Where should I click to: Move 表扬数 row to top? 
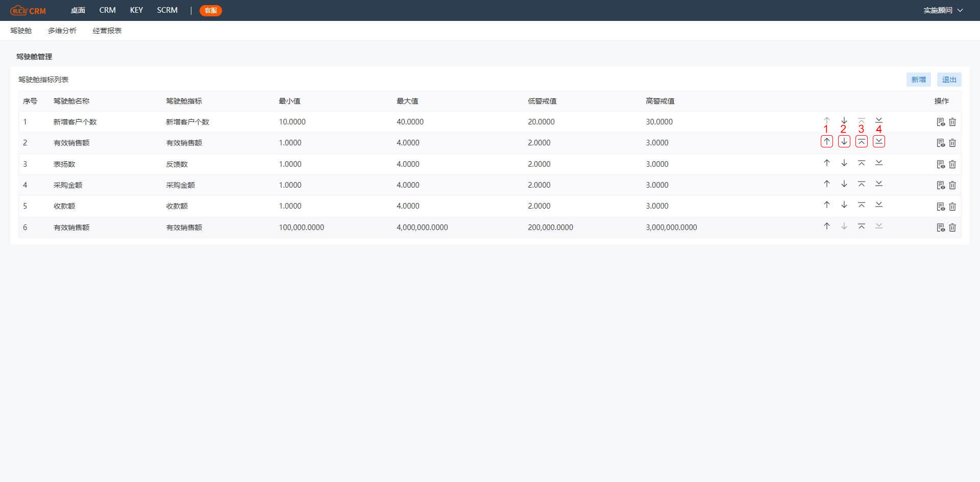tap(862, 163)
